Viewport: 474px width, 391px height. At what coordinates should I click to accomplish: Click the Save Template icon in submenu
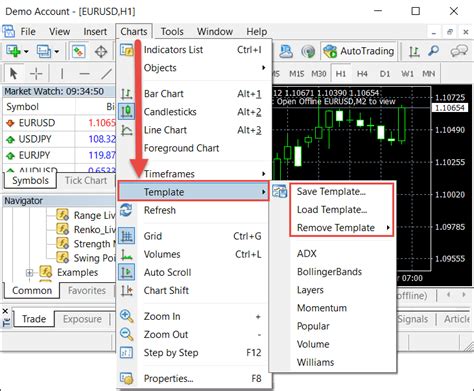pyautogui.click(x=280, y=191)
